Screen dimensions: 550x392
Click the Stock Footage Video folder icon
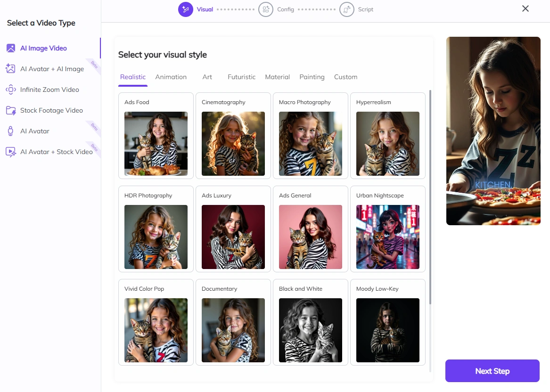[11, 110]
